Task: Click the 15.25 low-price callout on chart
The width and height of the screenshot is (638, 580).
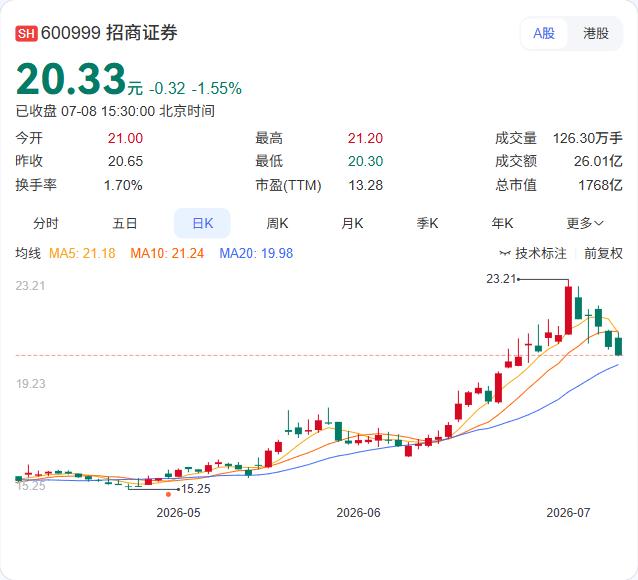Action: pos(196,489)
